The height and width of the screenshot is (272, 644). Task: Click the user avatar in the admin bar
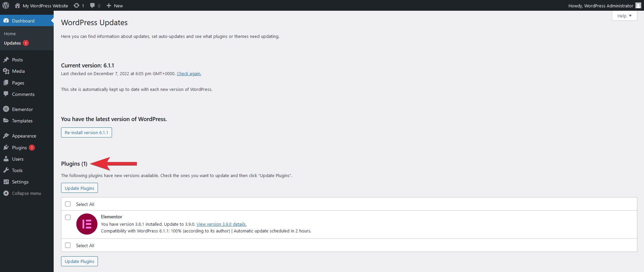638,5
